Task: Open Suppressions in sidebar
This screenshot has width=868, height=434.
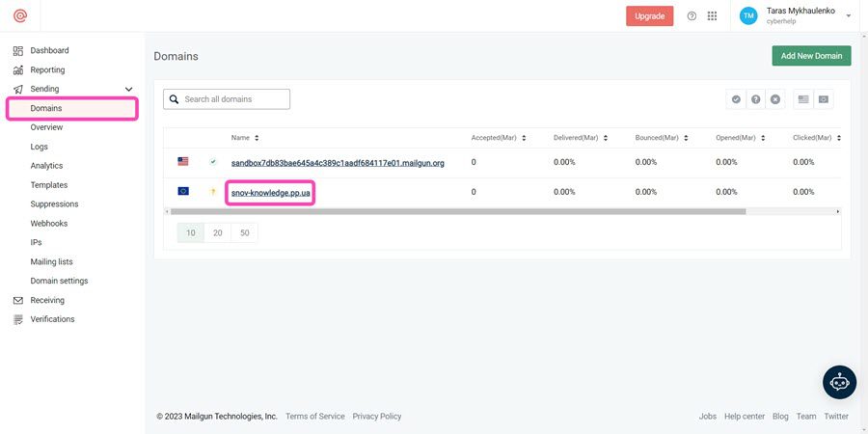Action: click(x=54, y=204)
